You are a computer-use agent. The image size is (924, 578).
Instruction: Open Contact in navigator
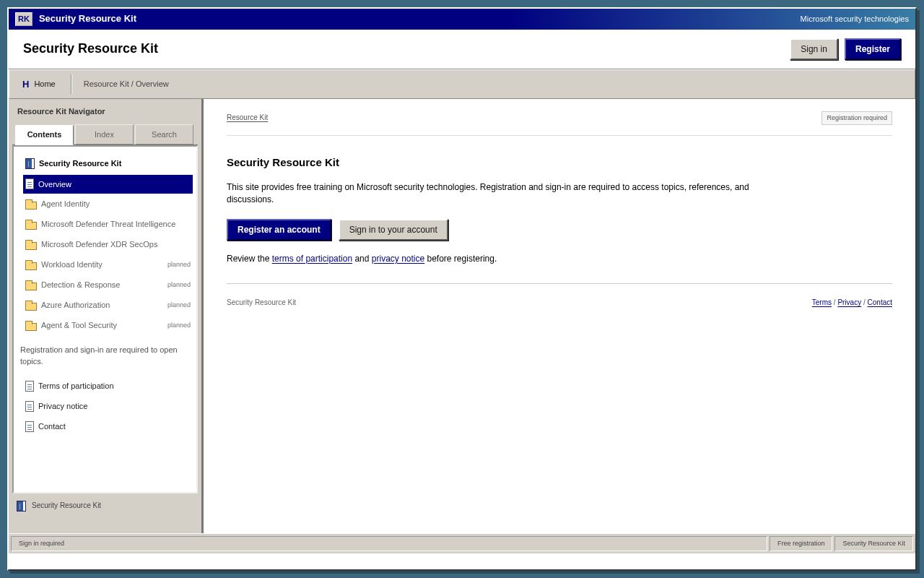(x=52, y=426)
